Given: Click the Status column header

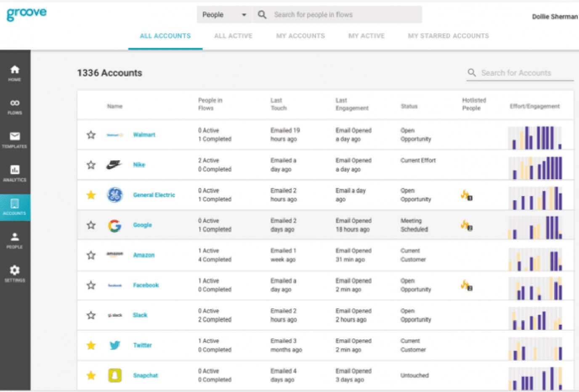Looking at the screenshot, I should point(409,106).
